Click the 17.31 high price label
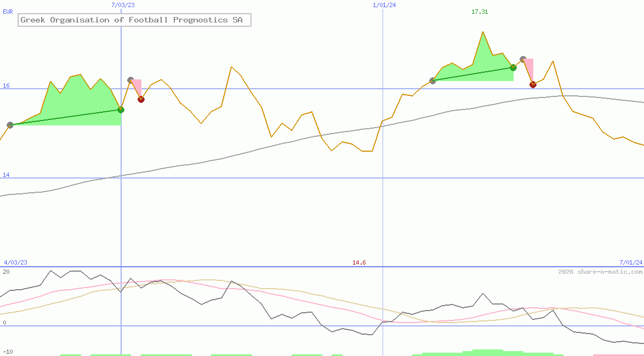 click(480, 12)
